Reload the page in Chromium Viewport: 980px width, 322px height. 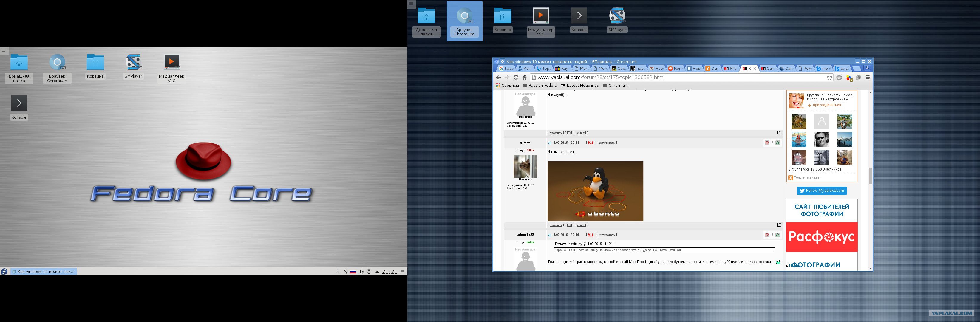click(x=516, y=78)
